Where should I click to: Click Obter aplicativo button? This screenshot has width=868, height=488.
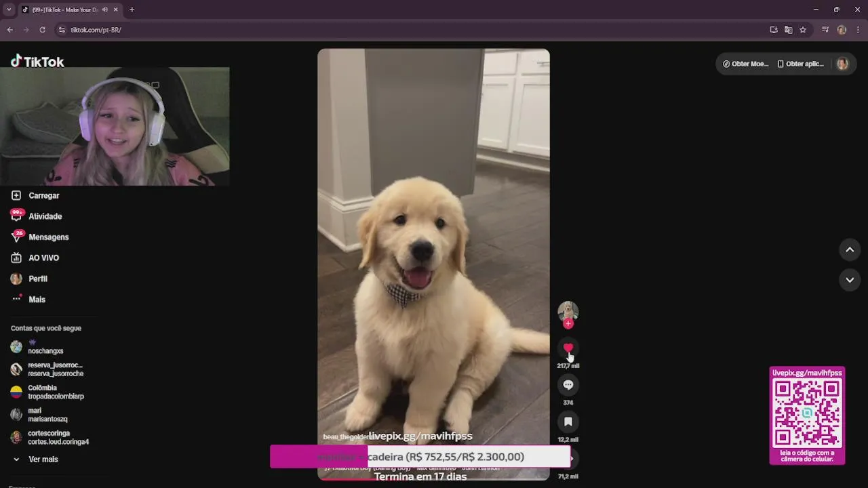pyautogui.click(x=800, y=64)
